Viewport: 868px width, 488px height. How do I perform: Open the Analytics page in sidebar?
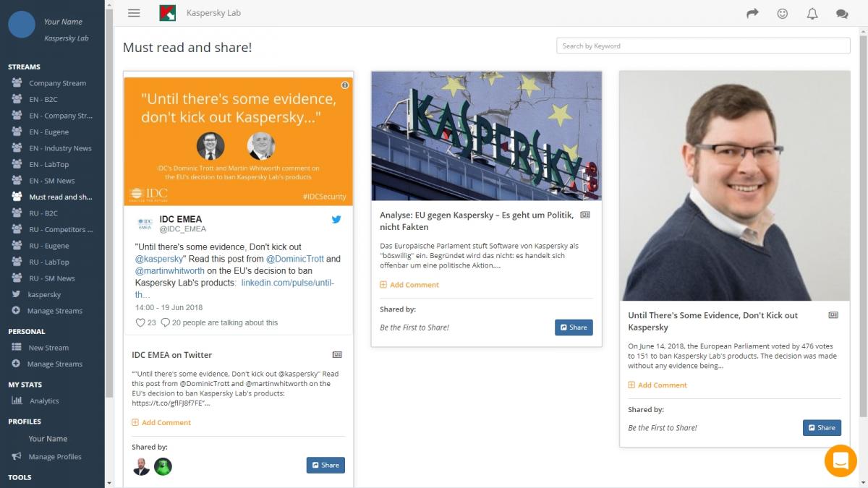44,401
